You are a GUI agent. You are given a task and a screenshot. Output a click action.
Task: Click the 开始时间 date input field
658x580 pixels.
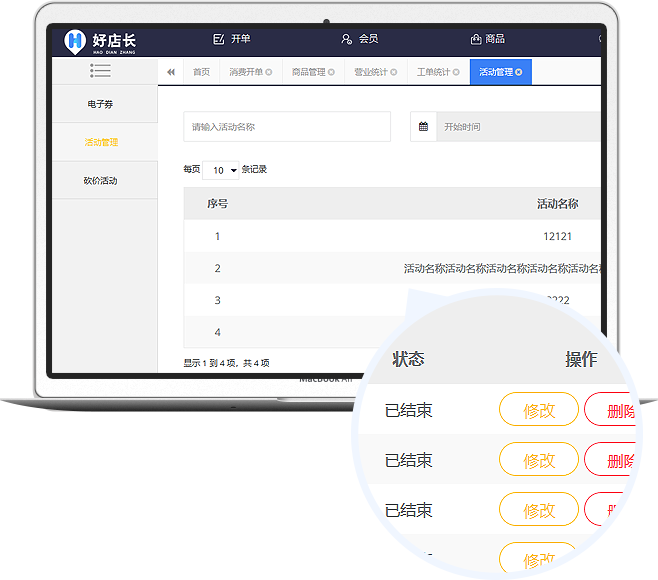pyautogui.click(x=517, y=127)
